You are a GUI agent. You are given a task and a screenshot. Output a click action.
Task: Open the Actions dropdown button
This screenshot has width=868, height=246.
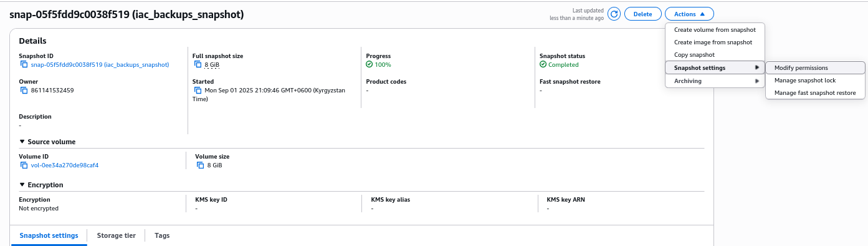coord(689,14)
